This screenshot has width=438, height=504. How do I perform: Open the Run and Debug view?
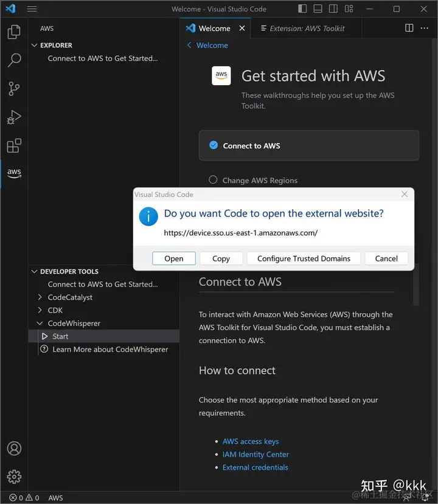tap(14, 117)
